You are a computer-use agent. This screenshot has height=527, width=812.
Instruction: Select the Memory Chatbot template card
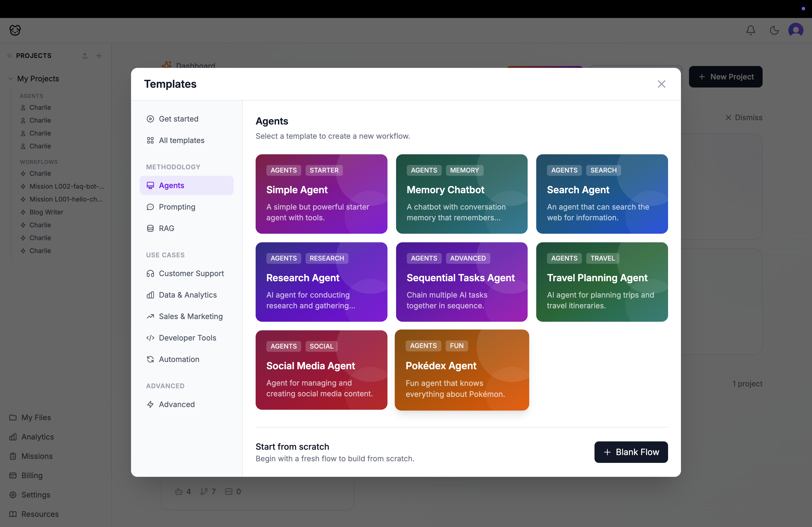(x=462, y=194)
